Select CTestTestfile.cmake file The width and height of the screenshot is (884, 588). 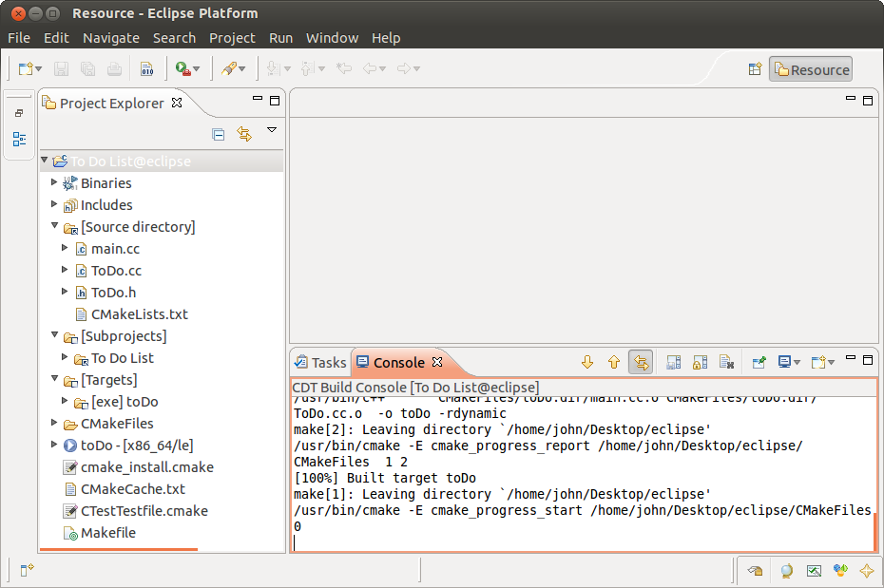point(144,511)
